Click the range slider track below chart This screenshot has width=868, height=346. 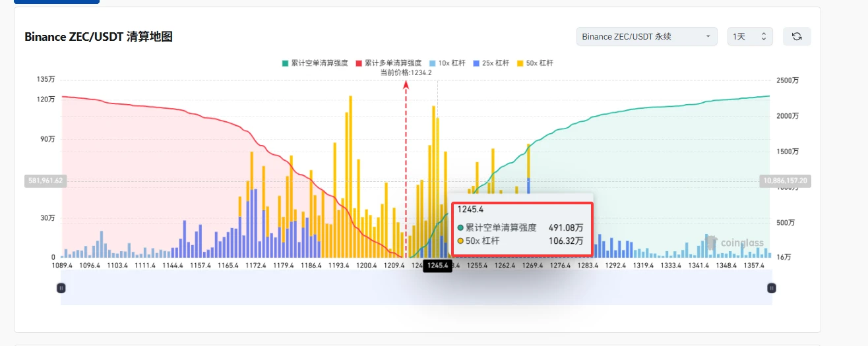pos(416,288)
